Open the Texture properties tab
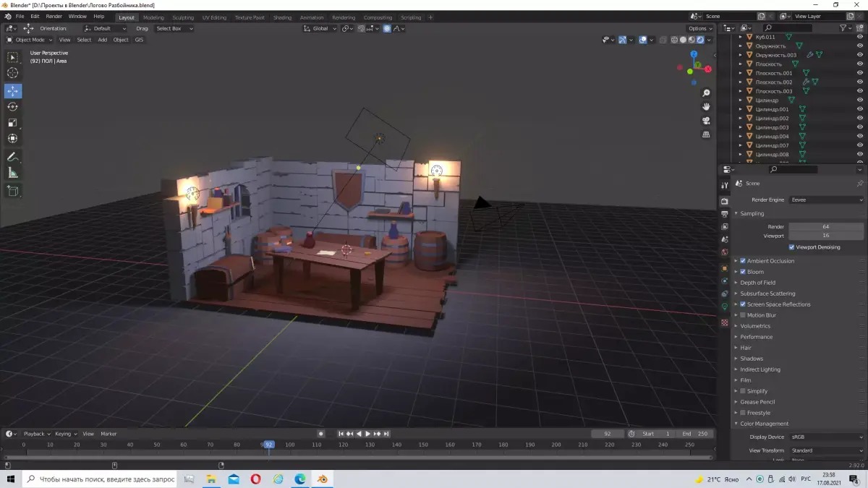 pyautogui.click(x=725, y=322)
